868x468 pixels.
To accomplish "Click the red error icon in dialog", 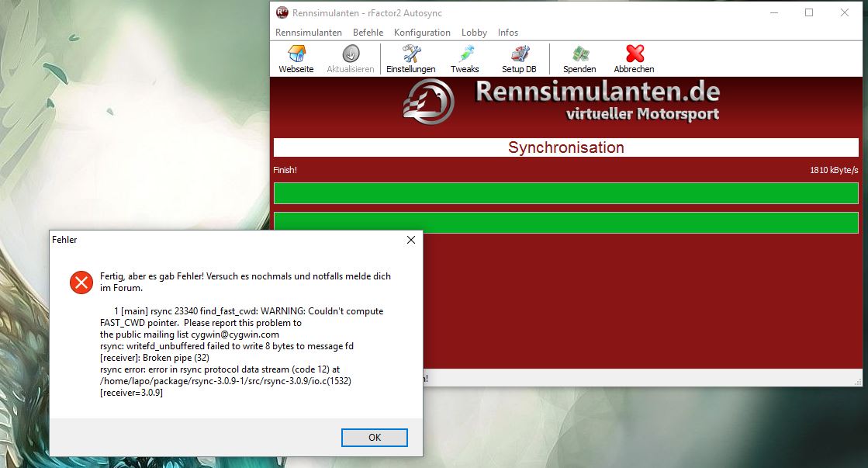I will pyautogui.click(x=81, y=283).
